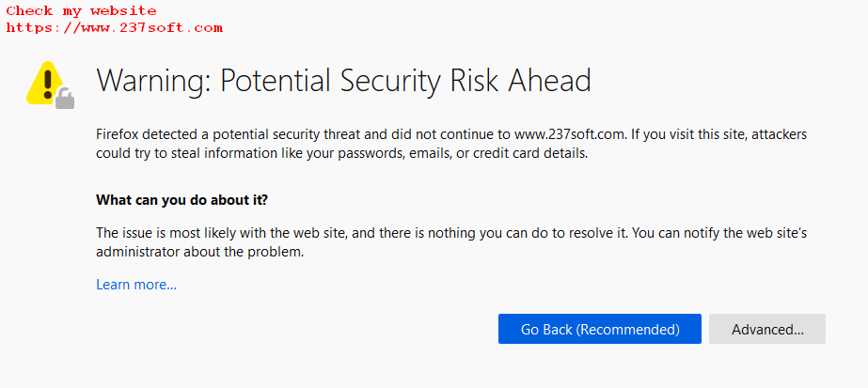
Task: Click "administrator about the problem" text line
Action: click(200, 253)
